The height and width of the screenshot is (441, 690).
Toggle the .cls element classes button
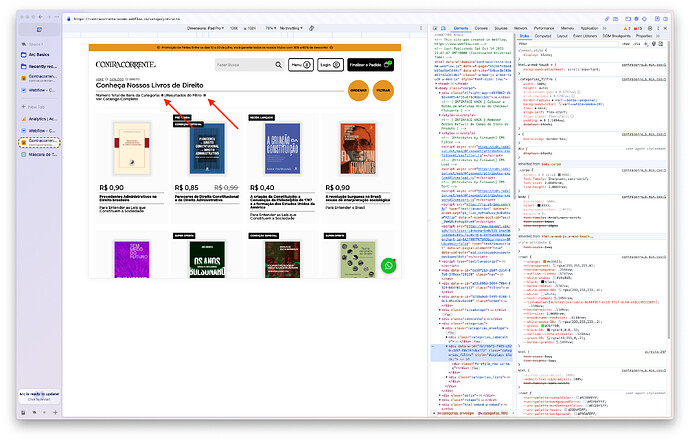point(637,44)
